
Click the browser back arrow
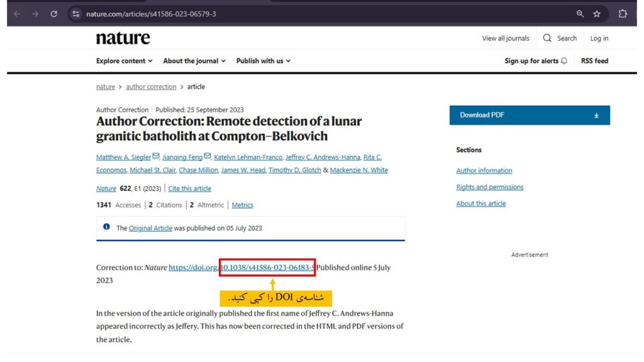click(x=17, y=14)
